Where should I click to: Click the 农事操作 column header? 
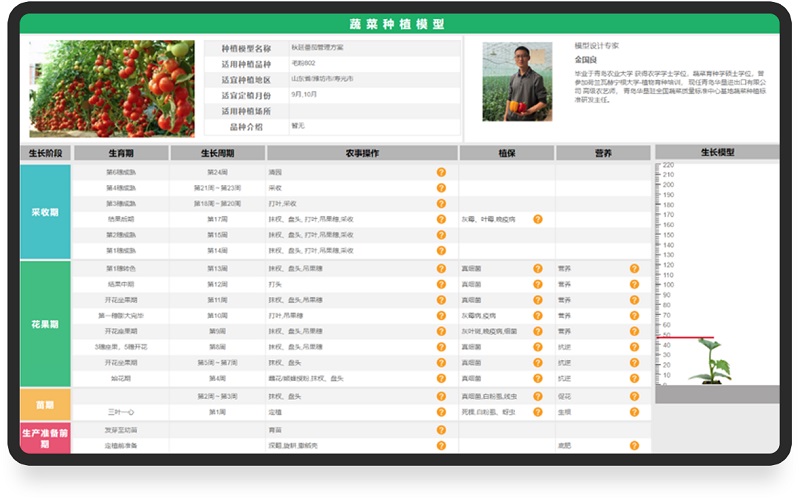click(x=362, y=153)
